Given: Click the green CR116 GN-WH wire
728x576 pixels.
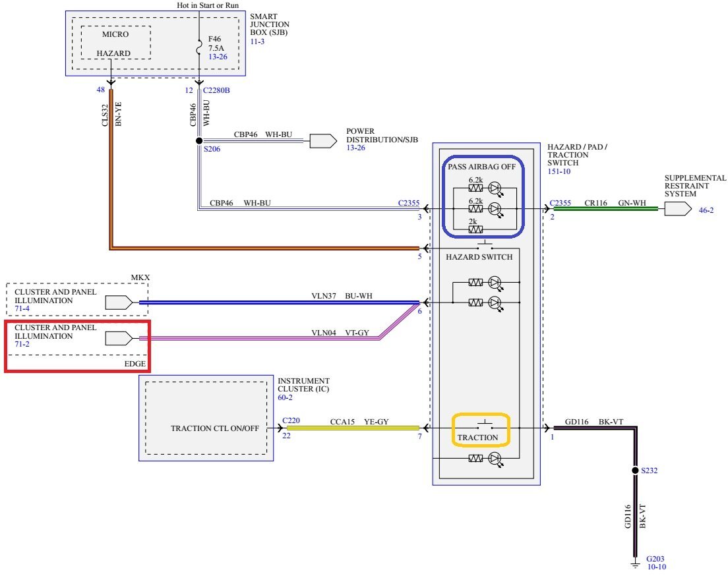Looking at the screenshot, I should 605,209.
